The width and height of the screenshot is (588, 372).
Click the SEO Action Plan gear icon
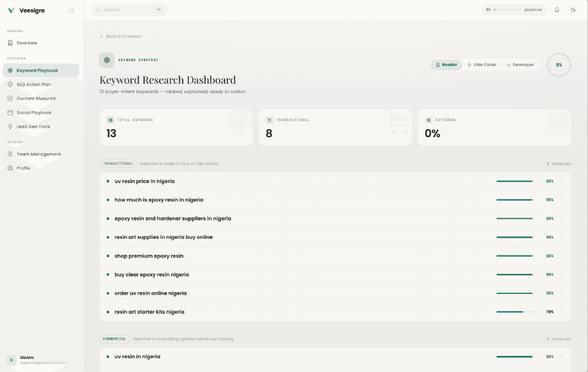[10, 84]
